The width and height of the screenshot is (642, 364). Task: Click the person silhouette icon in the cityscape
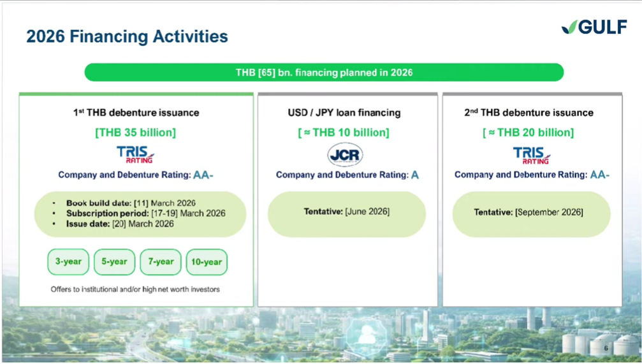click(367, 333)
